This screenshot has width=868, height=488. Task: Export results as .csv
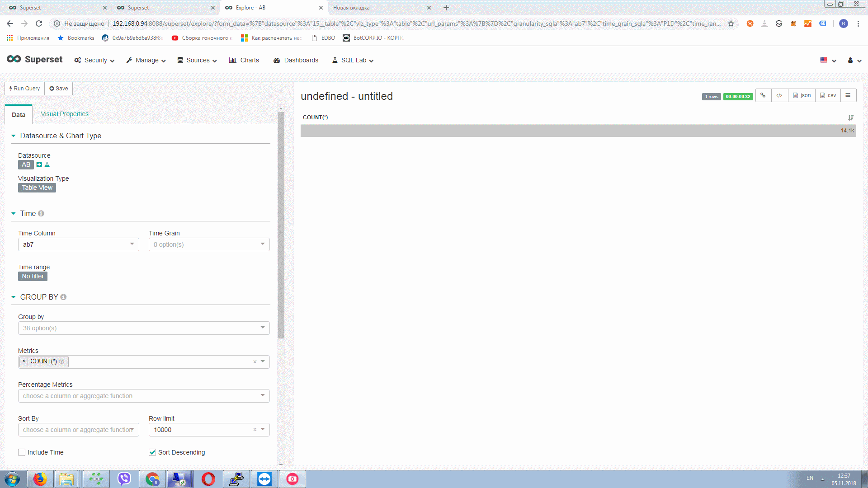click(828, 95)
